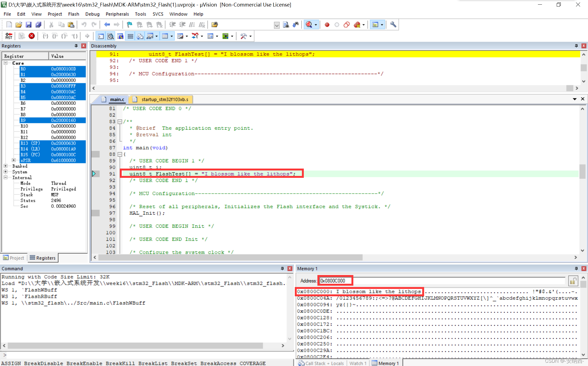Open the Memory Windows dropdown arrow

(x=172, y=36)
